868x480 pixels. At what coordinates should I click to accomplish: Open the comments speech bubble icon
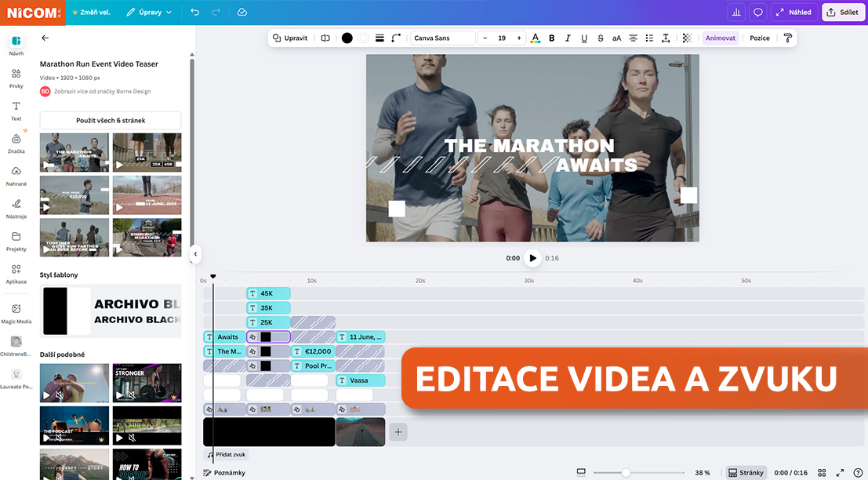pyautogui.click(x=758, y=13)
